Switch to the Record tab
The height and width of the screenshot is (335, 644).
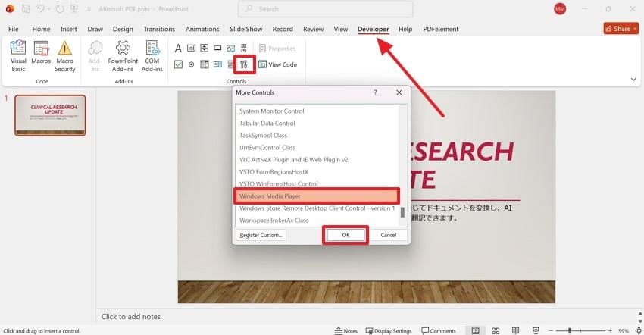coord(283,29)
